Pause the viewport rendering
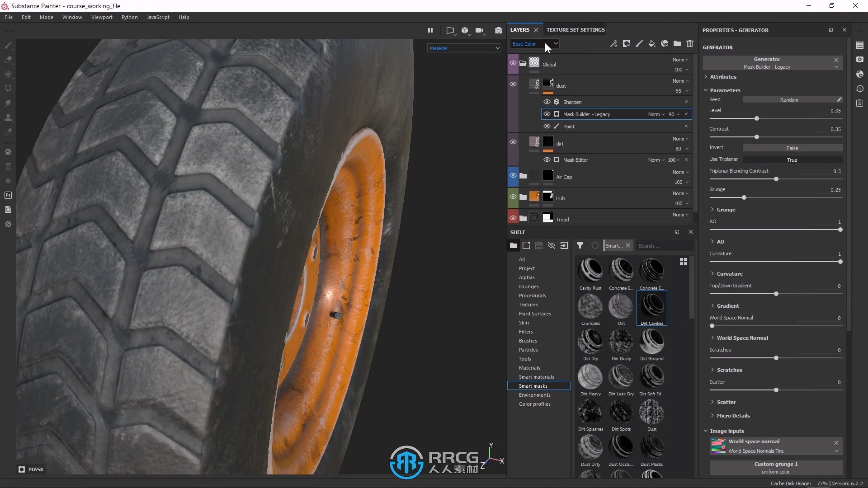 coord(430,30)
